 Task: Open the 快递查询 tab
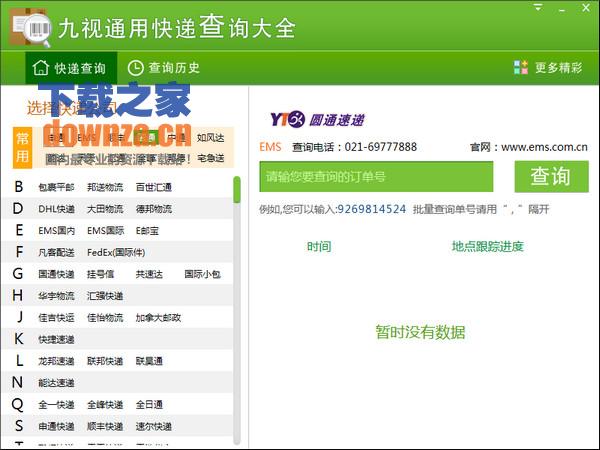[71, 68]
